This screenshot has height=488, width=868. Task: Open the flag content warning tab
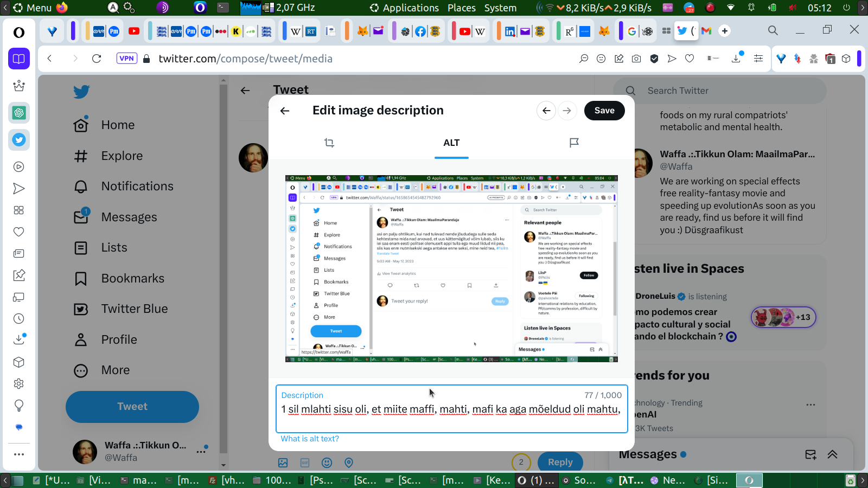pos(574,143)
